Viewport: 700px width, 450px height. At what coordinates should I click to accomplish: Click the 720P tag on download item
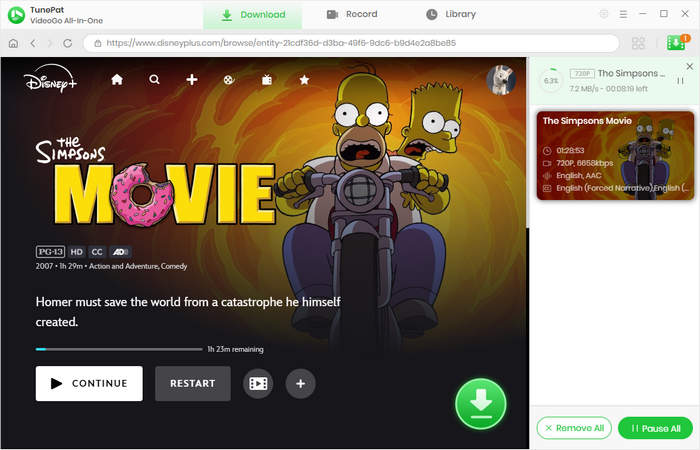(x=582, y=73)
